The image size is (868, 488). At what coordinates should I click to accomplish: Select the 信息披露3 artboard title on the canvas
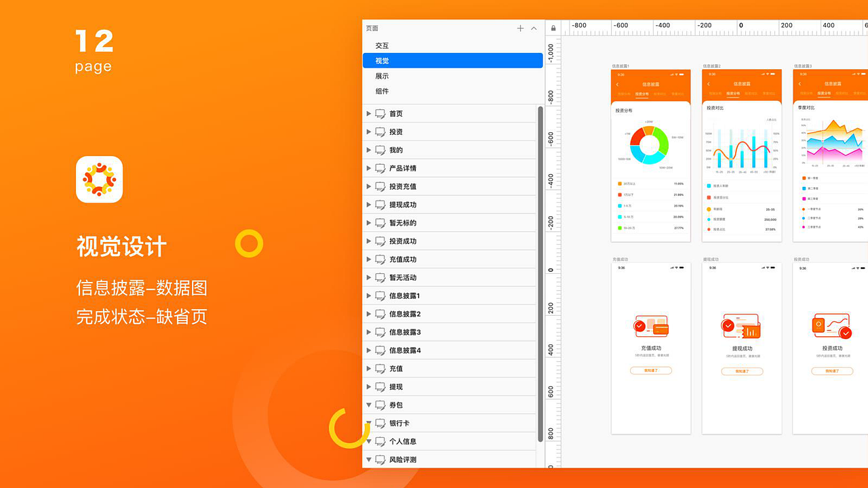coord(802,66)
